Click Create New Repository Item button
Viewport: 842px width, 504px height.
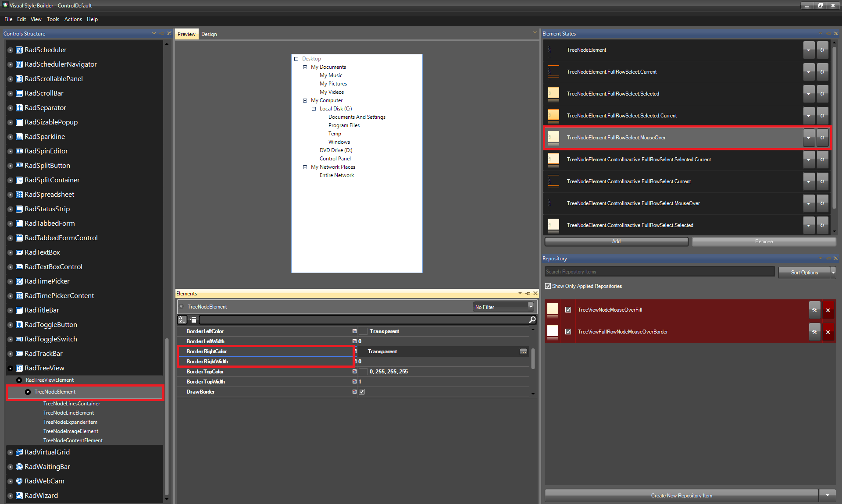681,496
